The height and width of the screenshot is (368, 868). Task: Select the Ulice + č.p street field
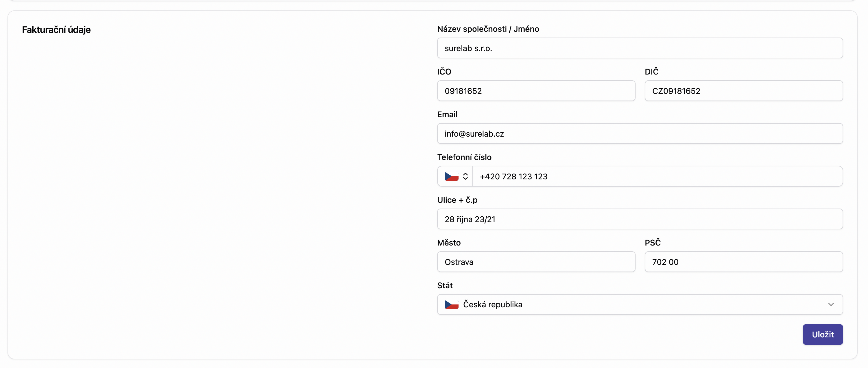pos(640,219)
